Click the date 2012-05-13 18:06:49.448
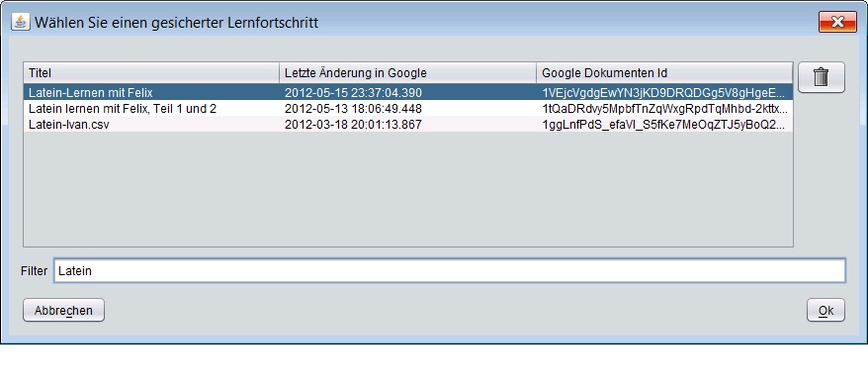Image resolution: width=868 pixels, height=391 pixels. (353, 109)
